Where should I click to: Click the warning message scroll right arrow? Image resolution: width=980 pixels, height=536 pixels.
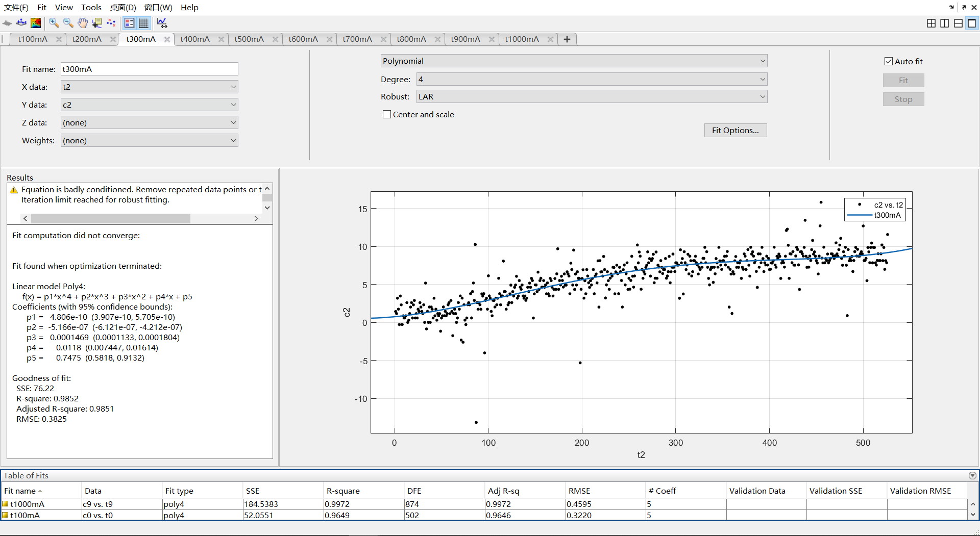(x=256, y=218)
